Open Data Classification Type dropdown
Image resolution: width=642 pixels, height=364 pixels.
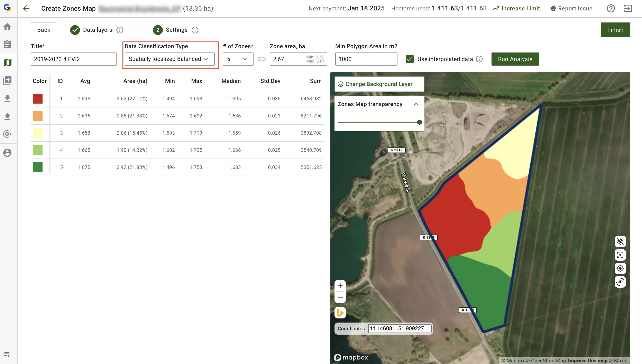pos(169,59)
